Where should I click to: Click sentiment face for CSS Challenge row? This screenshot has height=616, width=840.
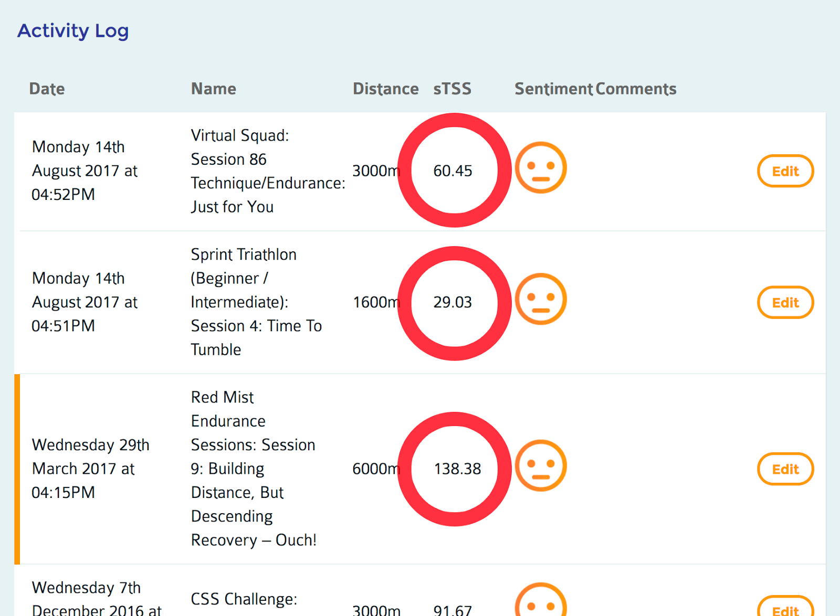coord(540,601)
